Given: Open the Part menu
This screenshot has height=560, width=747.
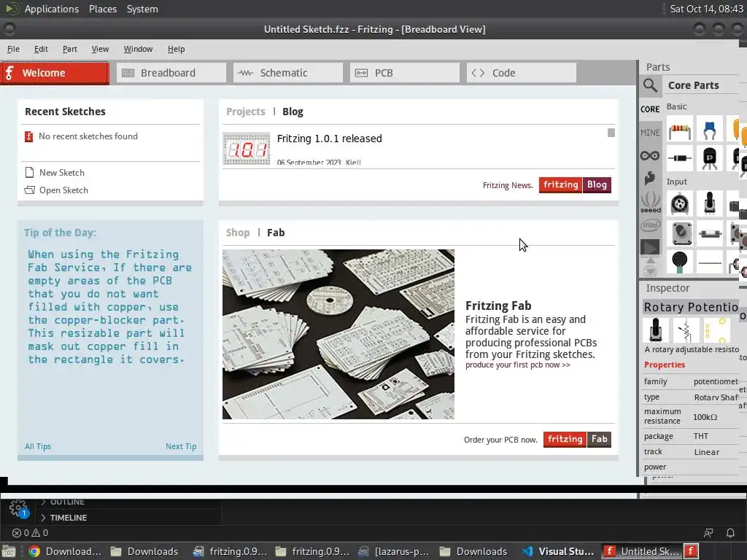Looking at the screenshot, I should click(x=69, y=49).
